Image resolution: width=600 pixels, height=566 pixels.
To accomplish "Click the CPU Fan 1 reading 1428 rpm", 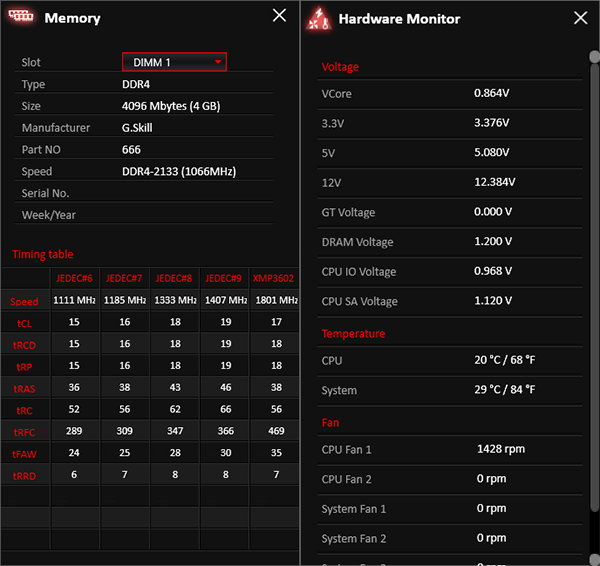I will click(501, 449).
